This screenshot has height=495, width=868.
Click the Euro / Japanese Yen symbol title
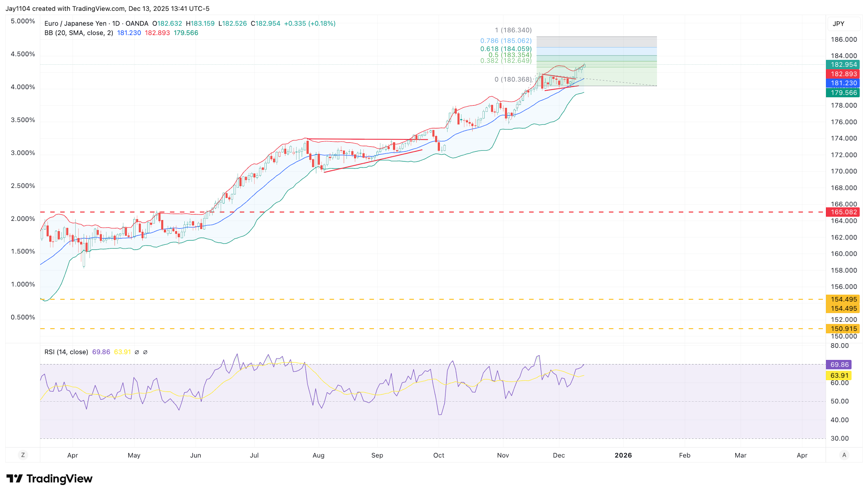[x=75, y=24]
